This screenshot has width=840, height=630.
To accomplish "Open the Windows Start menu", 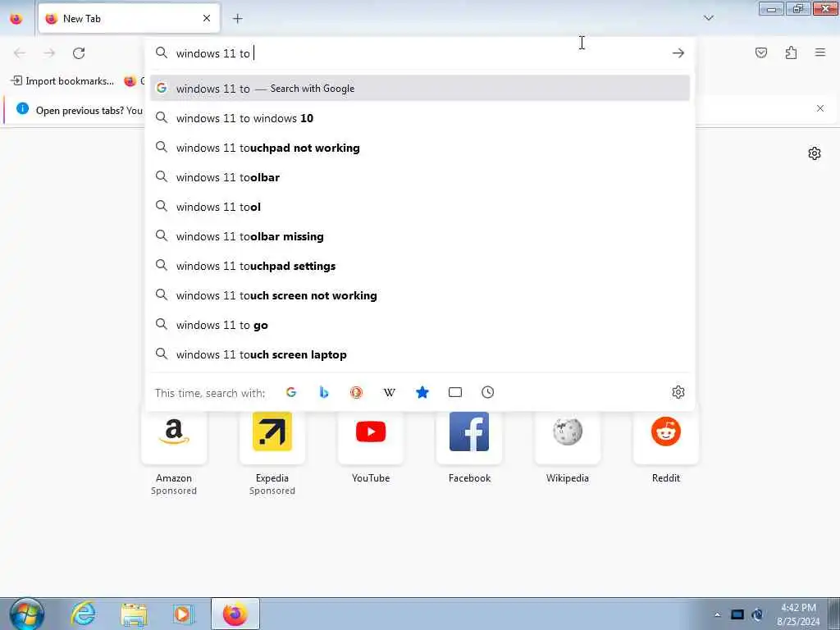I will (x=27, y=614).
